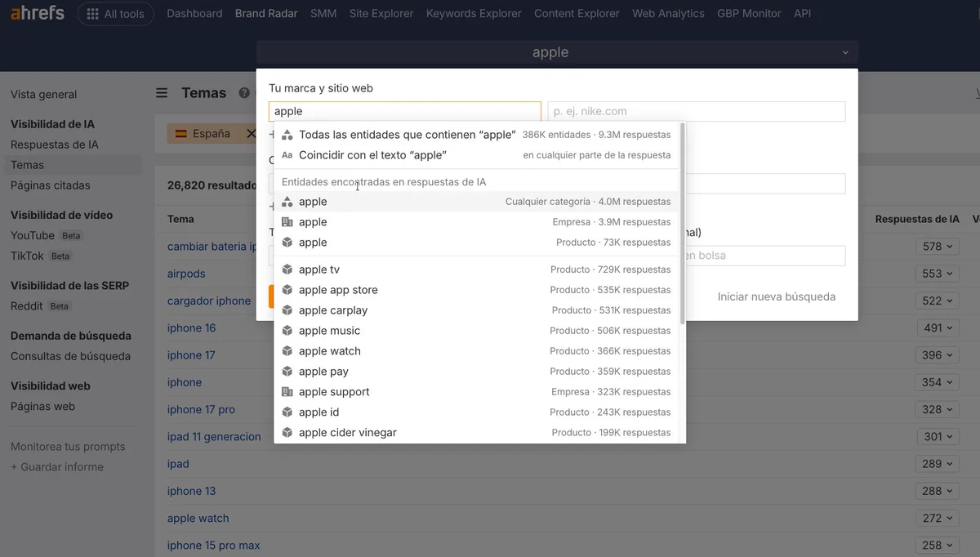Open GBP Monitor in top navigation
Image resolution: width=980 pixels, height=557 pixels.
(x=749, y=14)
